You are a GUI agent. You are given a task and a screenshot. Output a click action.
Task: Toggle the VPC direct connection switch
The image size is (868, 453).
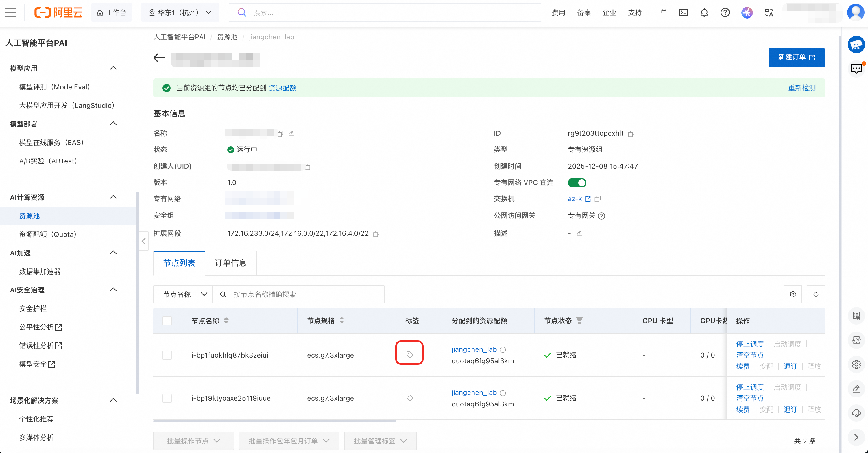[x=577, y=183]
